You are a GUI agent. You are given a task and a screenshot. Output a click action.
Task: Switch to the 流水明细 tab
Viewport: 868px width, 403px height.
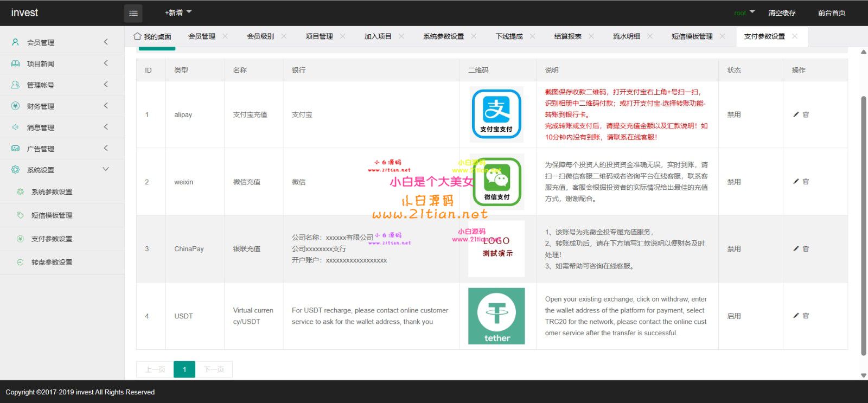point(627,36)
